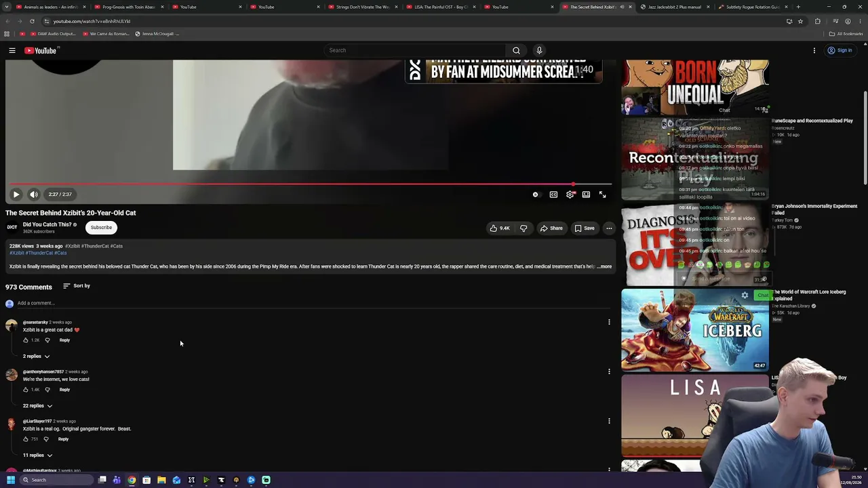Open options menu for LiarSlayer197's comment
The height and width of the screenshot is (488, 868).
click(x=609, y=421)
